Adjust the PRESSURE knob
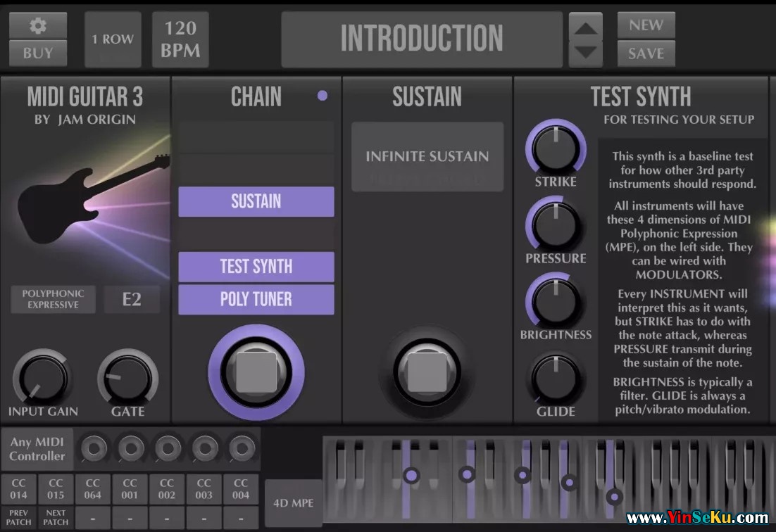 556,224
